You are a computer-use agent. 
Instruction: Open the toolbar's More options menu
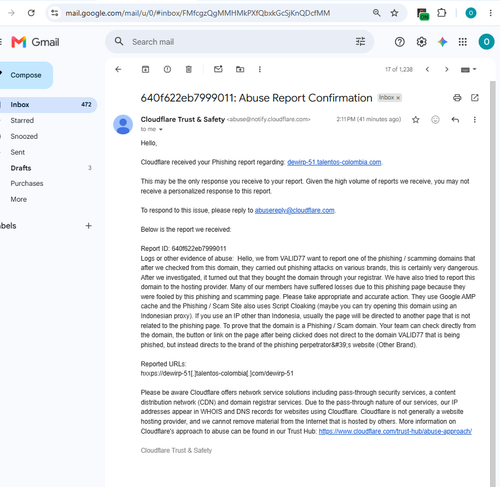click(x=260, y=69)
